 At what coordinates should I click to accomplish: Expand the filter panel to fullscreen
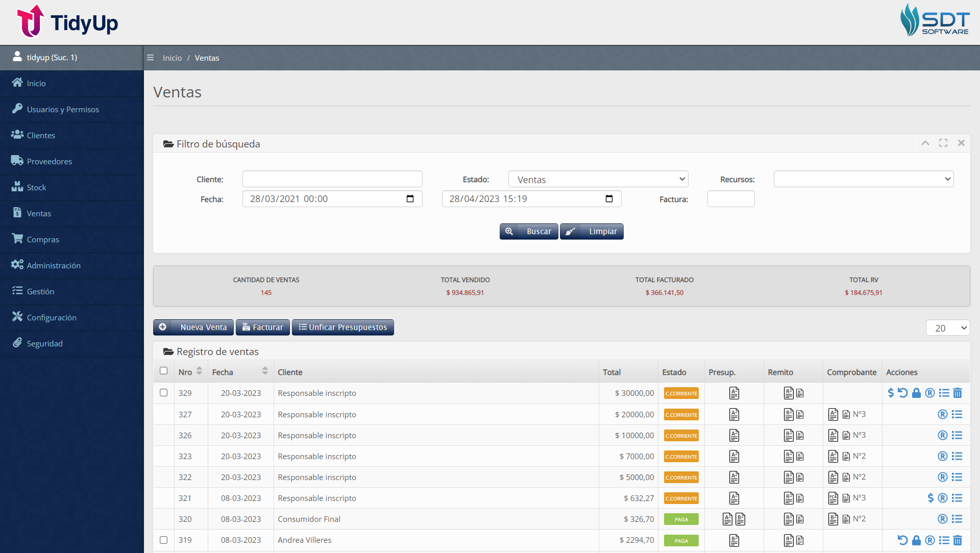click(943, 143)
